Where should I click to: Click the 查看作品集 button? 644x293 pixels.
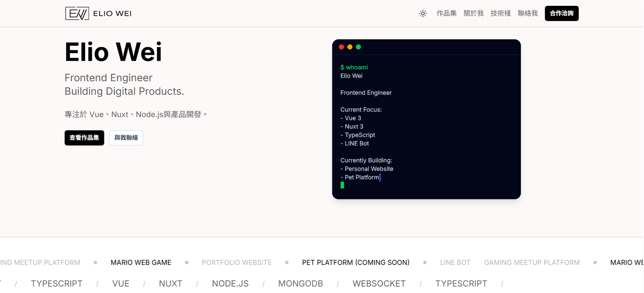84,138
